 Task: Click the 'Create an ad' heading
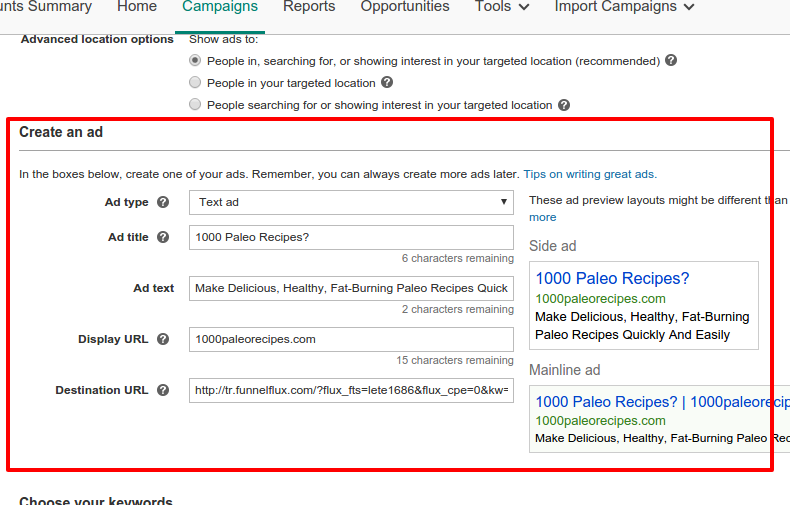pyautogui.click(x=61, y=132)
